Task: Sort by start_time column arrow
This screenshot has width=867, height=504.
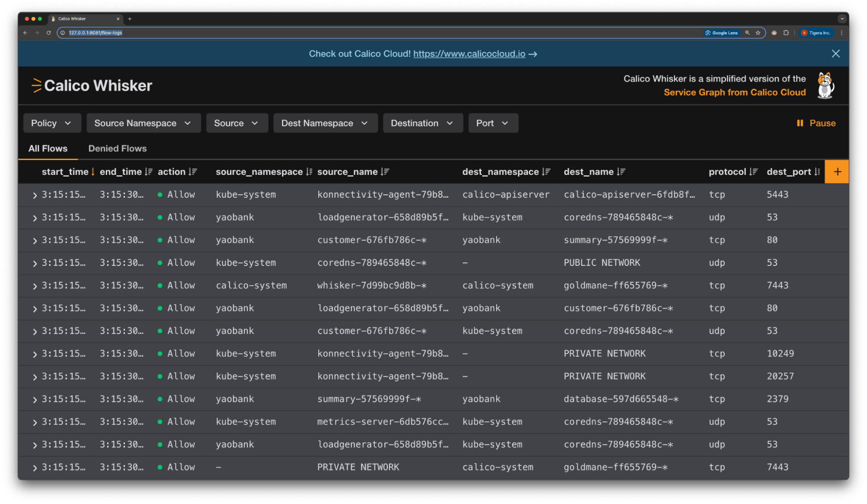Action: (93, 172)
